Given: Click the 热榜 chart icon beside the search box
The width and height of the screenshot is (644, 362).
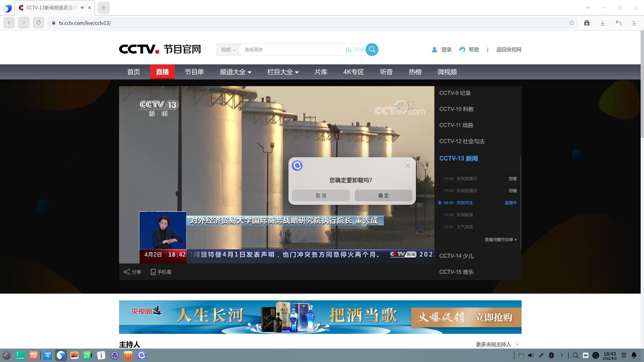Looking at the screenshot, I should coord(348,49).
